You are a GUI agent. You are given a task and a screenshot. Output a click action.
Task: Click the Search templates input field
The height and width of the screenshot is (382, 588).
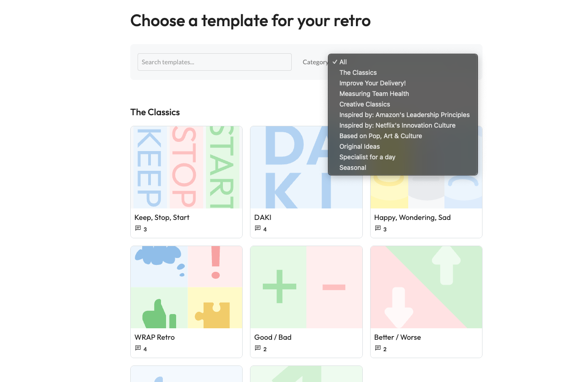click(x=214, y=62)
